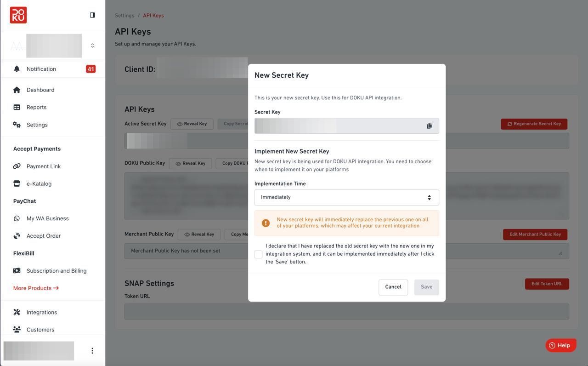The width and height of the screenshot is (588, 366).
Task: Click the Save button in dialog
Action: tap(427, 287)
